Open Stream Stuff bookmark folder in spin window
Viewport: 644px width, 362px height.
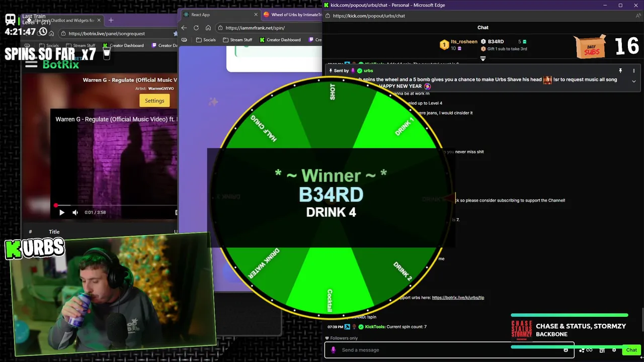(x=237, y=40)
